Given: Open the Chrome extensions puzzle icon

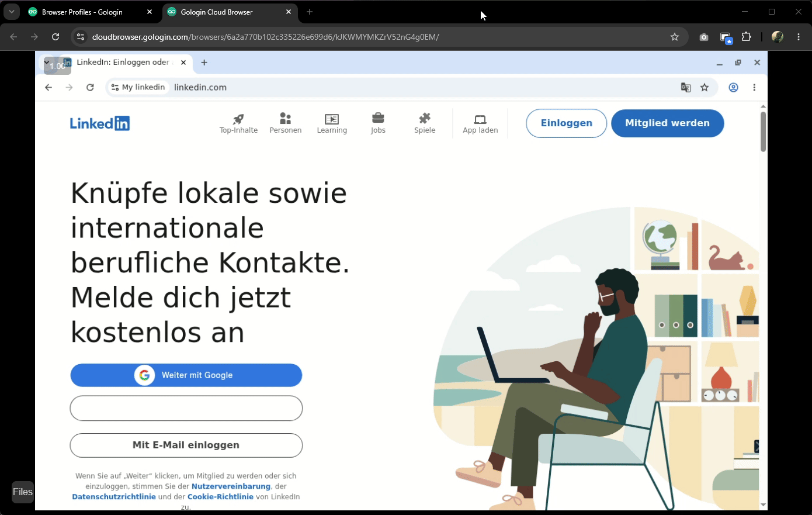Looking at the screenshot, I should [746, 37].
